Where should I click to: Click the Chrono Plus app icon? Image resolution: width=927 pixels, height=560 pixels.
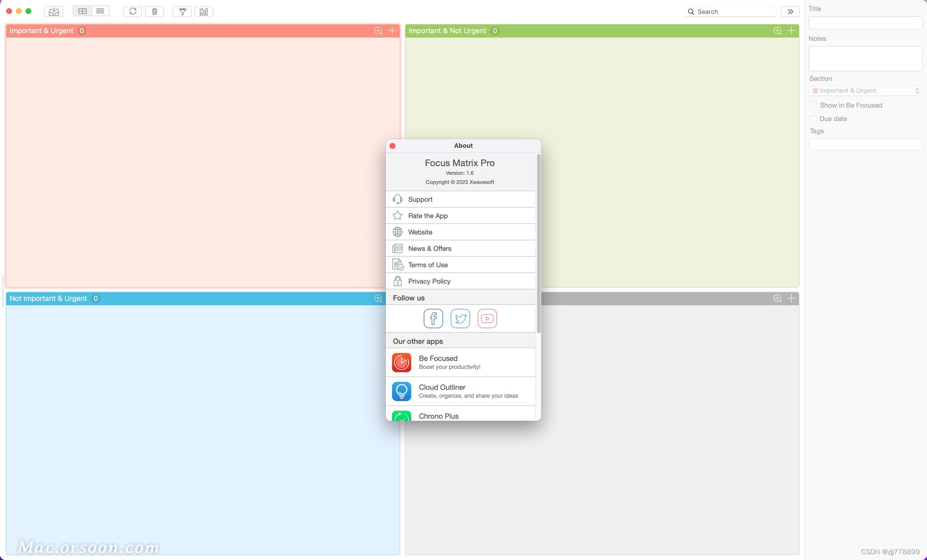coord(402,416)
